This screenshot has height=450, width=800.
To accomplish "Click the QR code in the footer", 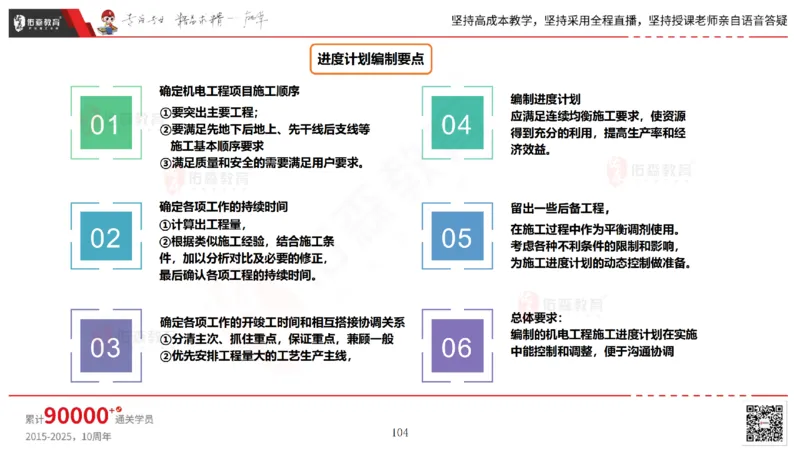I will 764,423.
